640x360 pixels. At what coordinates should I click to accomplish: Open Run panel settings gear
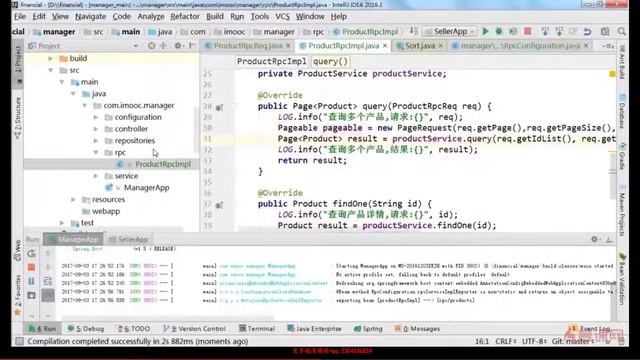[x=594, y=239]
